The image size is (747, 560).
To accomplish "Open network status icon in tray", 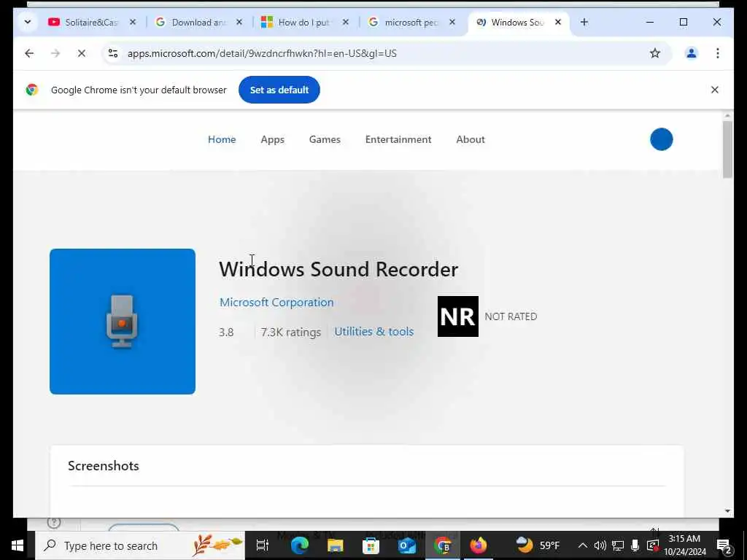I will (x=618, y=545).
